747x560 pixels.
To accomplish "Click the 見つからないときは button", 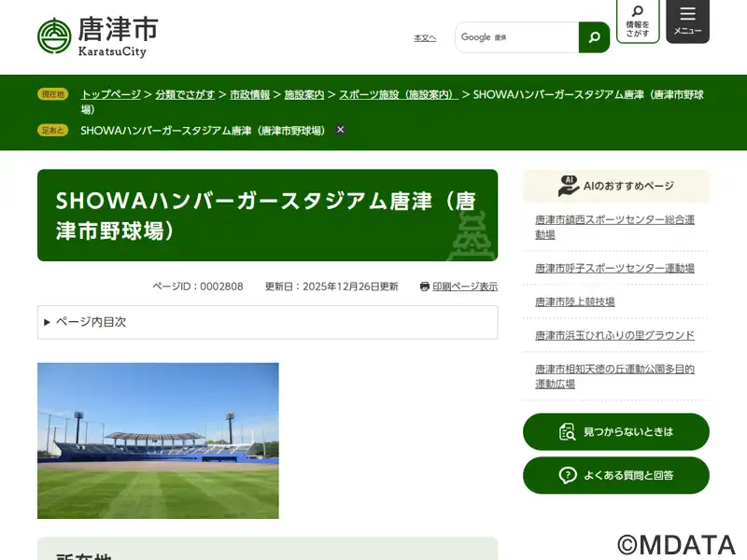I will [x=616, y=432].
